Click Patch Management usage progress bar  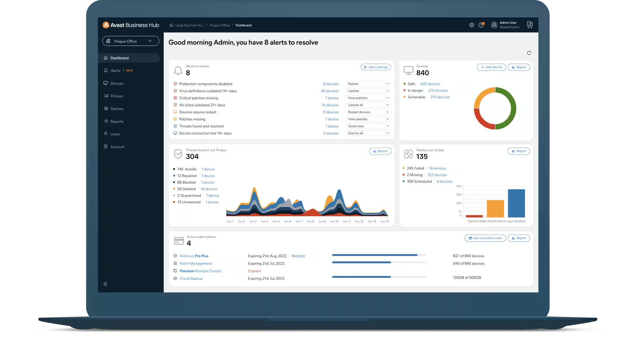tap(379, 262)
